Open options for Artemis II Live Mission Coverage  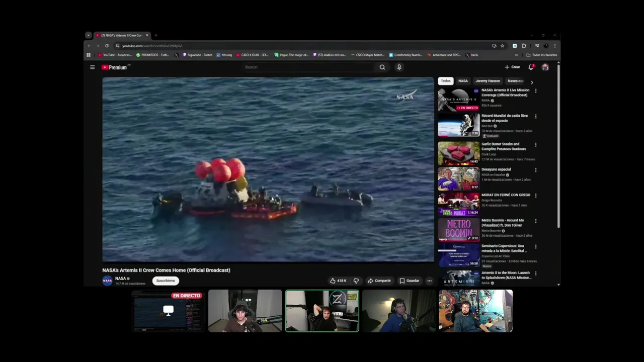click(x=535, y=91)
